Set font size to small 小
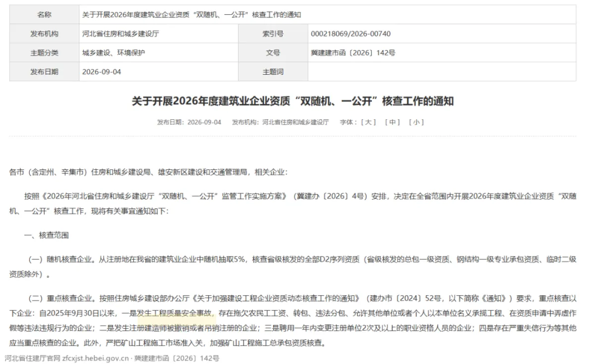 416,122
